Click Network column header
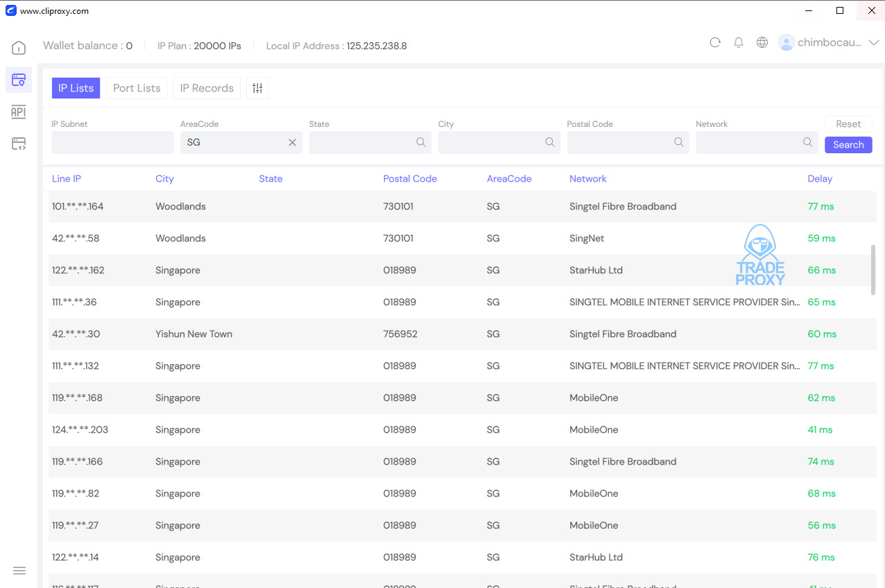Screen dimensions: 885x588 point(588,179)
